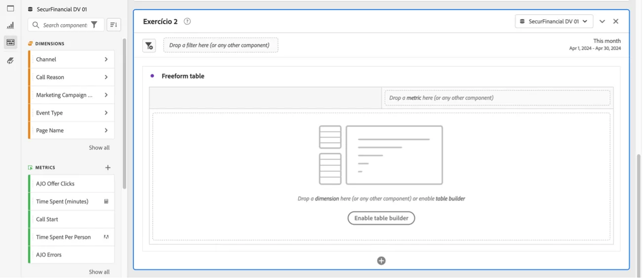Show all metrics
Image resolution: width=644 pixels, height=279 pixels.
(99, 272)
